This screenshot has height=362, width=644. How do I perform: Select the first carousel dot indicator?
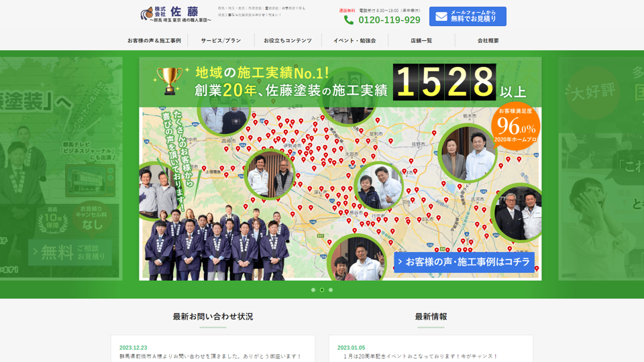(313, 290)
